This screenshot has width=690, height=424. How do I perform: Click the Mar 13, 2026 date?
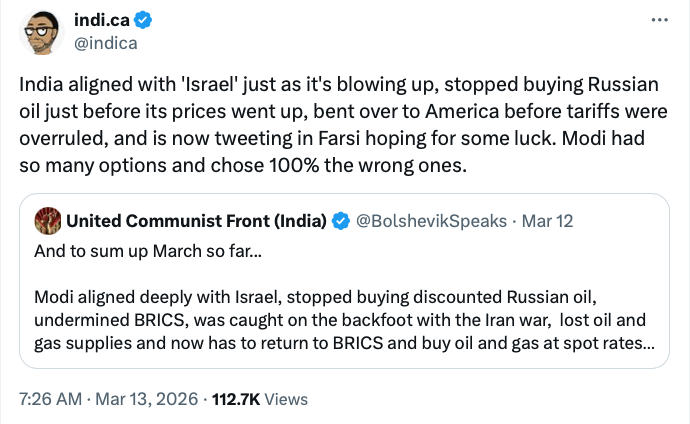click(x=150, y=399)
